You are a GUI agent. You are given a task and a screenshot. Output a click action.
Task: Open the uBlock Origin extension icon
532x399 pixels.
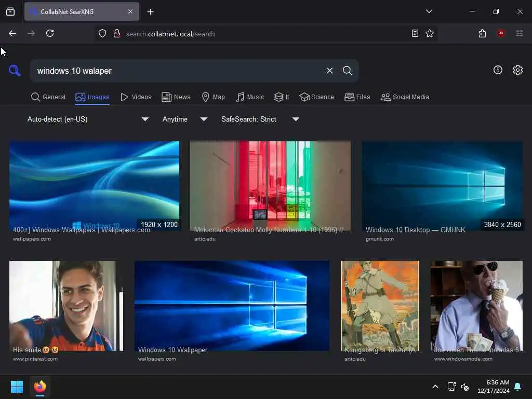501,33
